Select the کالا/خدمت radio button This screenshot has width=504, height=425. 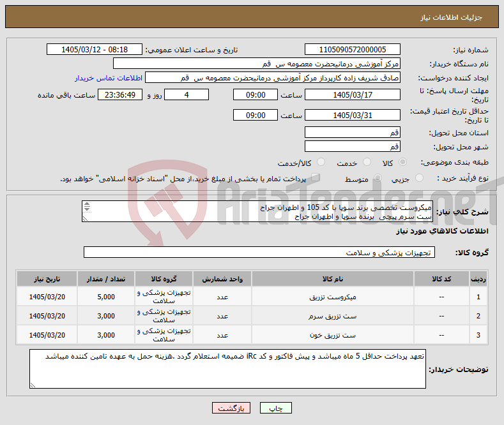pos(321,162)
